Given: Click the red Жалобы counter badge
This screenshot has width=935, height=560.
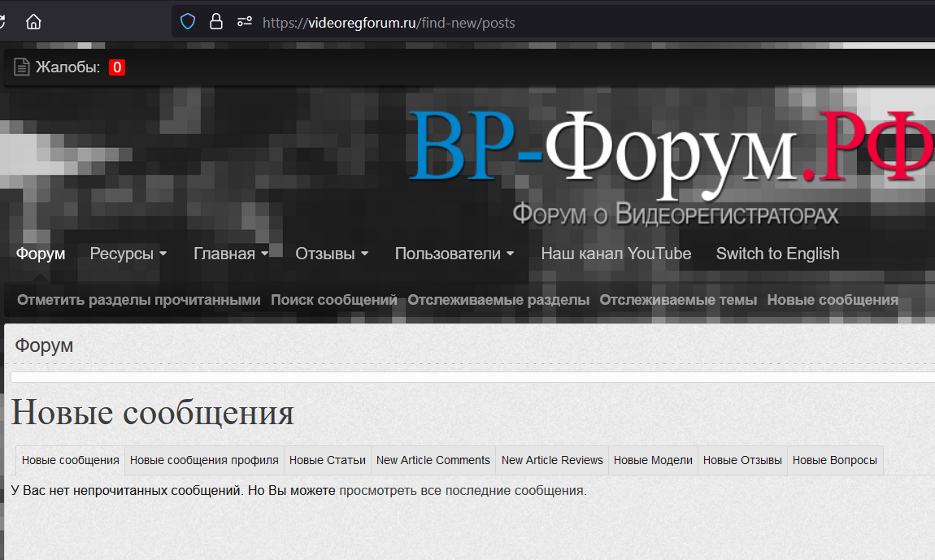Looking at the screenshot, I should (x=116, y=67).
